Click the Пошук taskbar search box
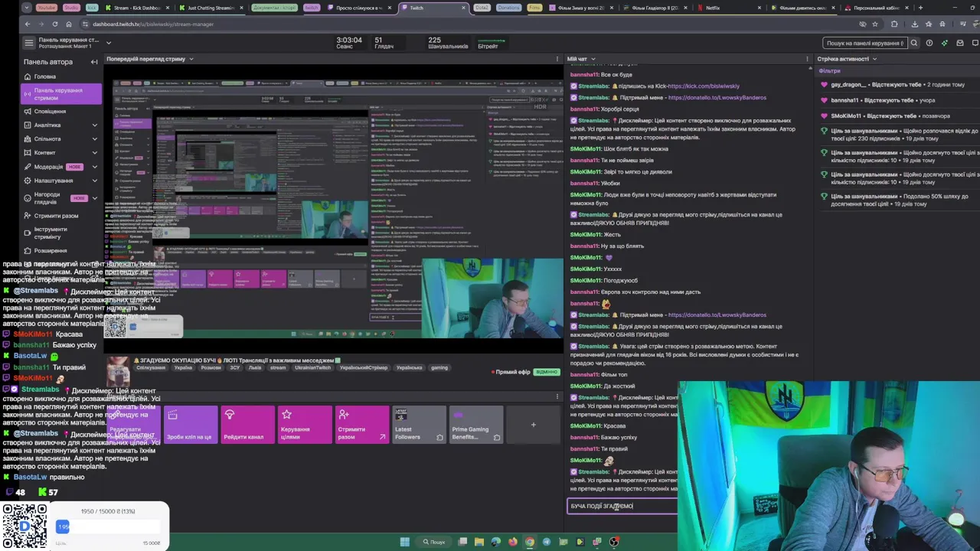The image size is (980, 551). (434, 542)
